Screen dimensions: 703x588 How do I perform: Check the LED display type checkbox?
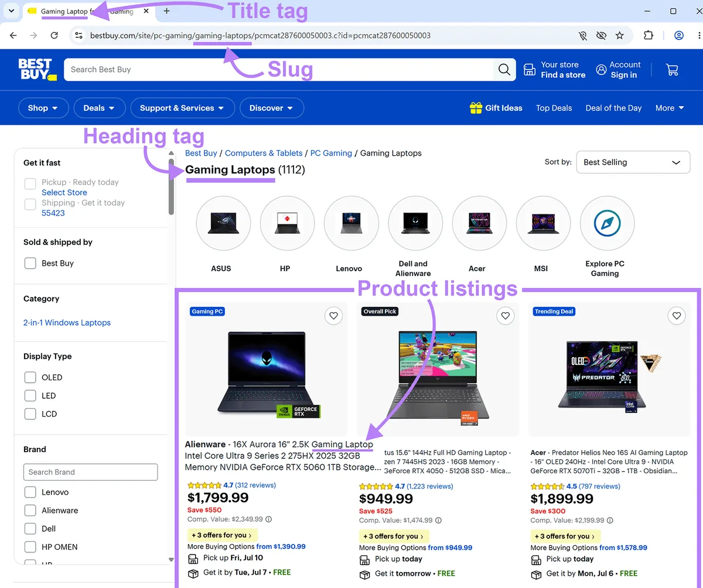tap(30, 396)
